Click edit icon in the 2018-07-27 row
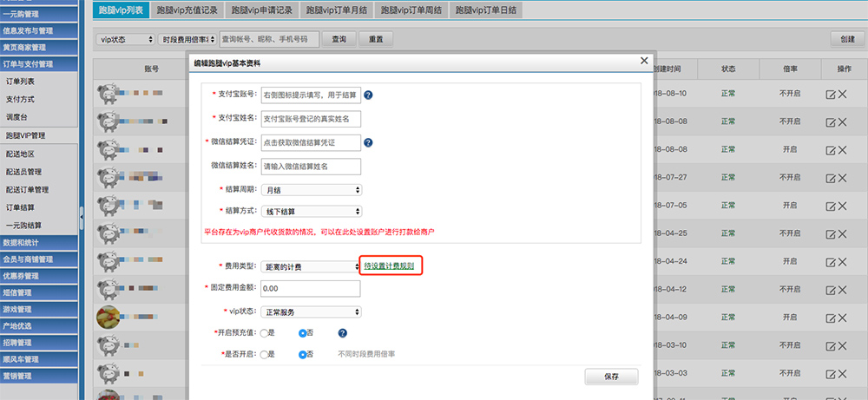Screen dimensions: 868x400 coord(830,177)
